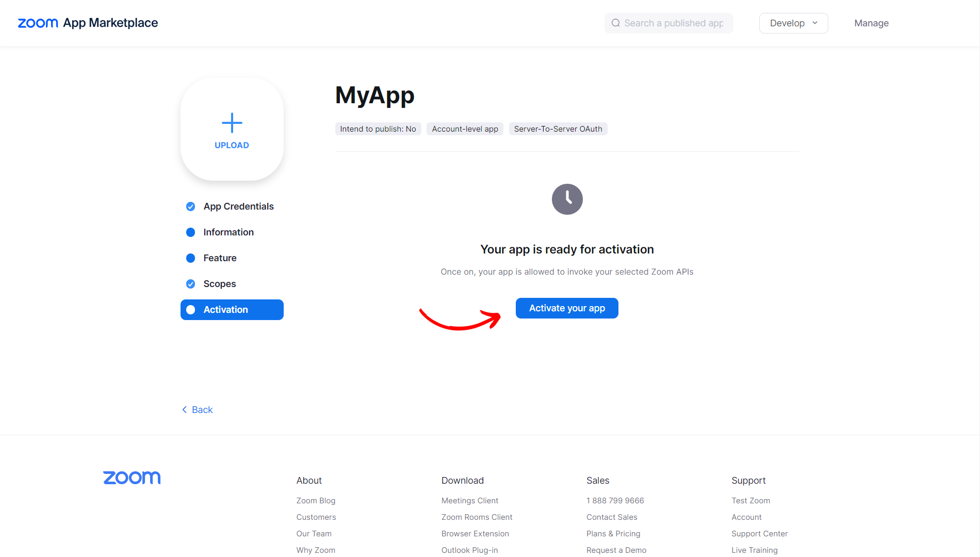Click Activate your app button
Screen dimensions: 980x557
click(567, 308)
